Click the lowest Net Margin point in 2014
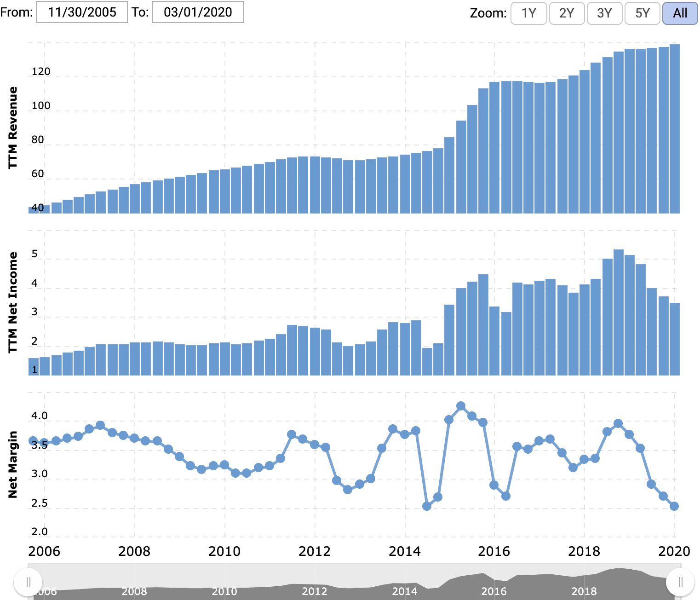700x601 pixels. pos(427,506)
